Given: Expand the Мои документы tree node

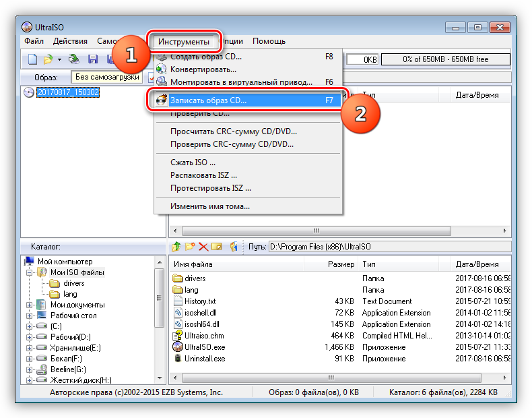Looking at the screenshot, I should (30, 305).
